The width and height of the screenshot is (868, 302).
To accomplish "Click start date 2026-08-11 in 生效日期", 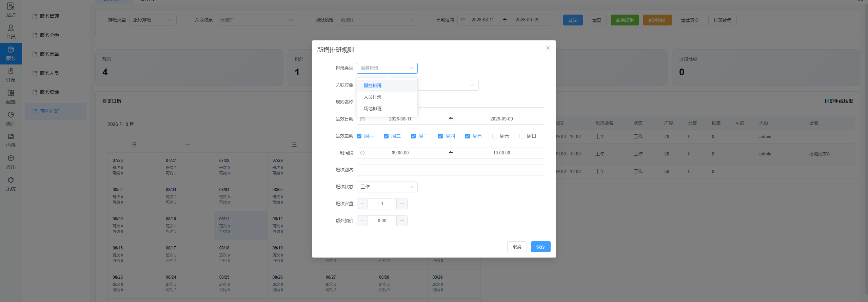I will point(400,119).
